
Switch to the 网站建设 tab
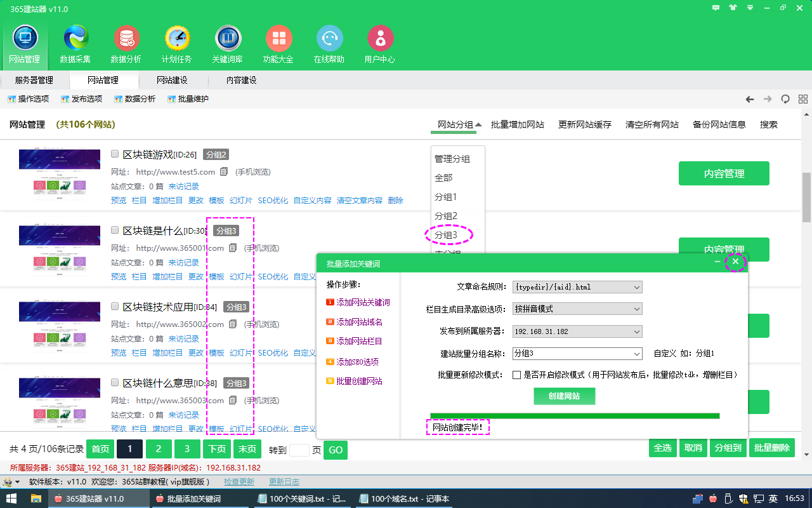click(x=173, y=80)
